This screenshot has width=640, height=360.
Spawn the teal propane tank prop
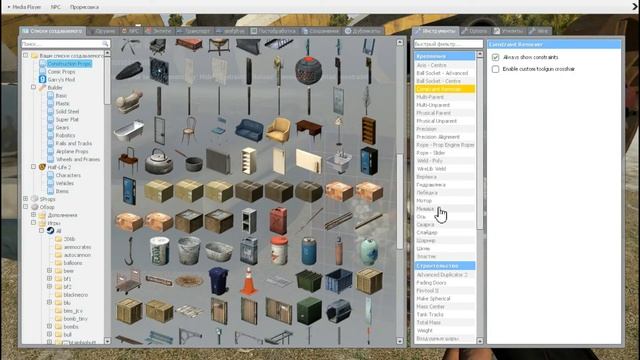[x=369, y=251]
